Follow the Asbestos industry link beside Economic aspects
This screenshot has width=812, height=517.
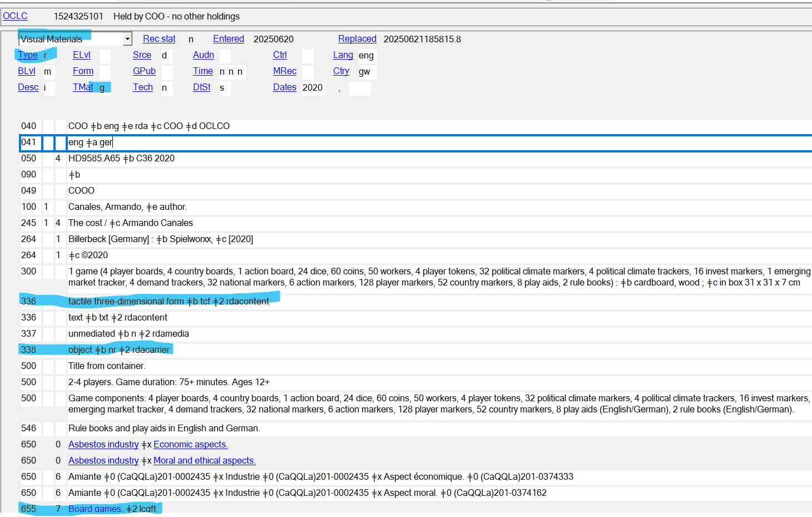click(103, 444)
